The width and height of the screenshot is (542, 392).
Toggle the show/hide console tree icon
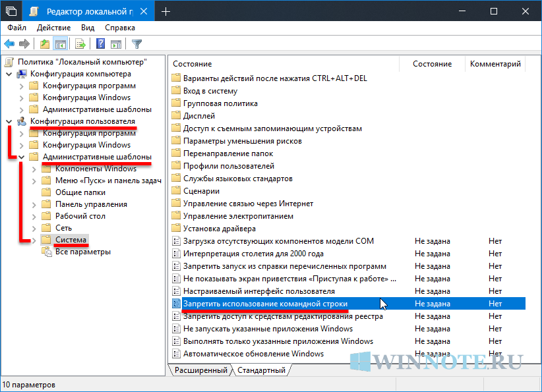pos(60,44)
